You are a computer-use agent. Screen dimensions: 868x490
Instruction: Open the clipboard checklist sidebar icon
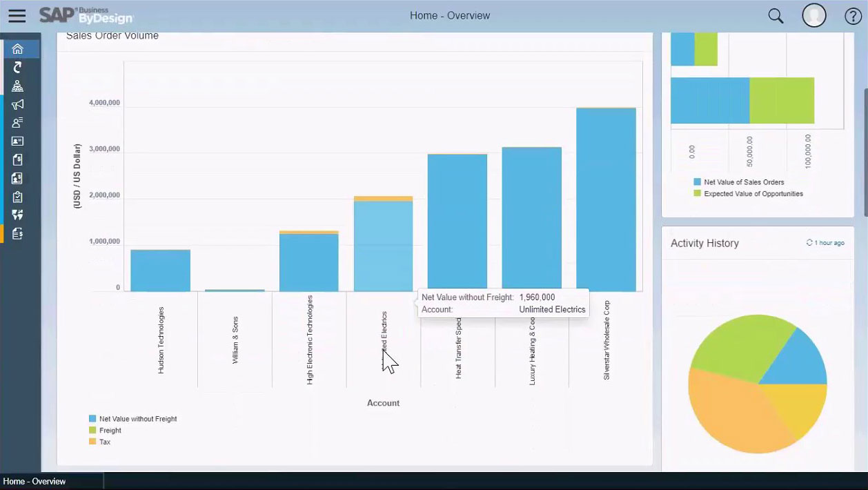pyautogui.click(x=18, y=197)
